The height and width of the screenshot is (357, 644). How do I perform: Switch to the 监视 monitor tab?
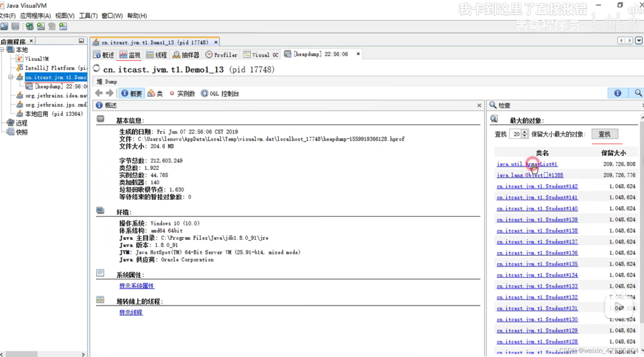tap(130, 55)
